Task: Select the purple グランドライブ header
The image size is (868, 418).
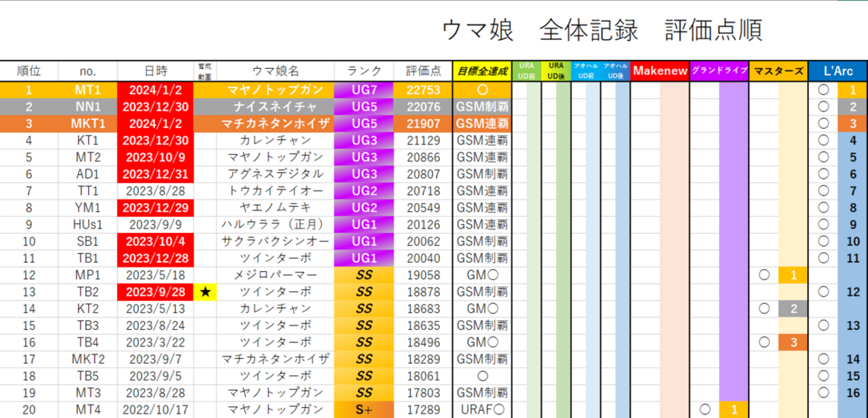Action: click(719, 71)
